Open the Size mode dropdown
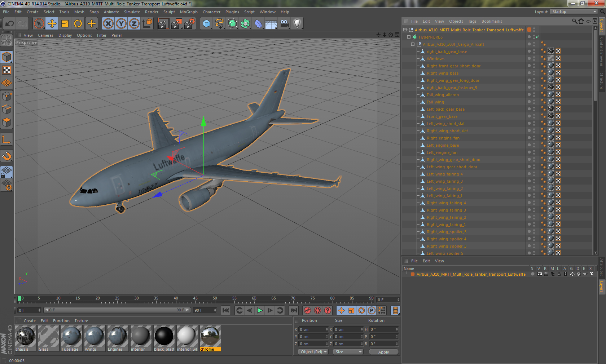Screen dimensions: 606x364 coord(348,352)
